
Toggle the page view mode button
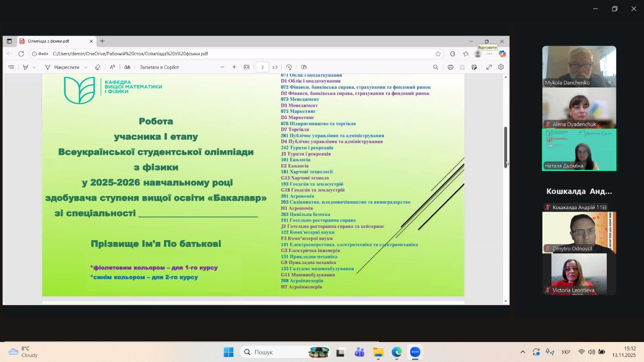(304, 67)
